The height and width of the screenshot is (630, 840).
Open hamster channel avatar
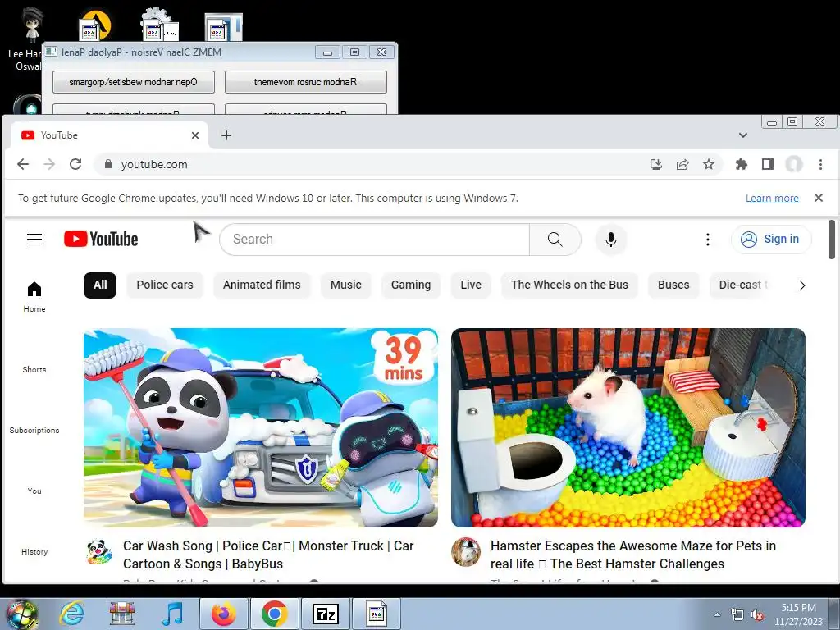click(466, 552)
